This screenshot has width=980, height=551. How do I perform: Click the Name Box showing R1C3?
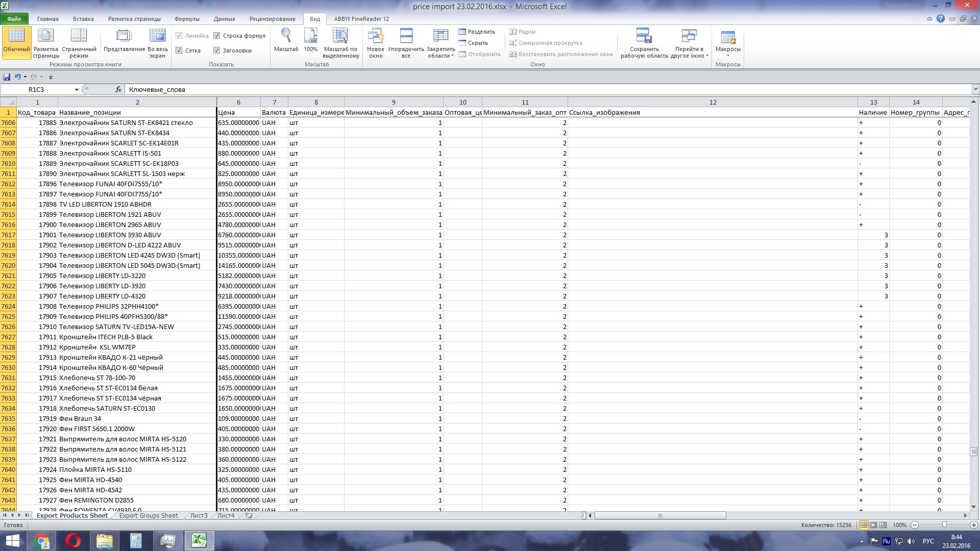[x=37, y=89]
